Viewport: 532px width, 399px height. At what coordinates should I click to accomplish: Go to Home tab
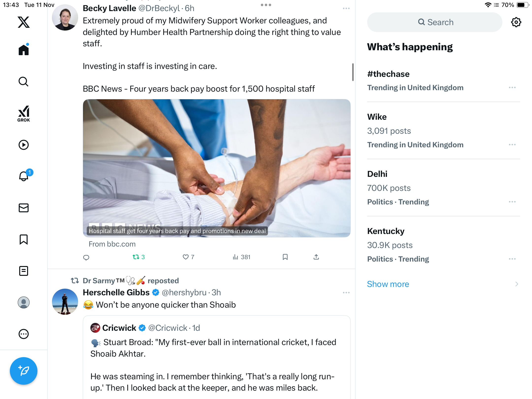(x=24, y=50)
